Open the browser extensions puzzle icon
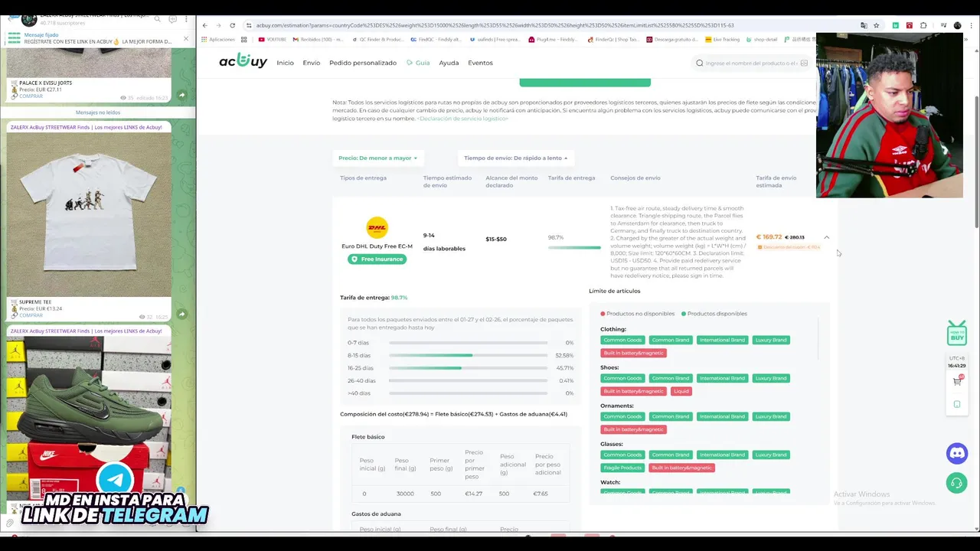980x551 pixels. (923, 25)
